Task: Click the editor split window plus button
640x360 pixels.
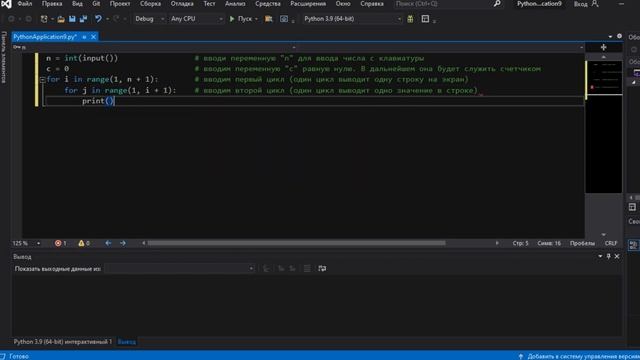Action: coord(603,47)
